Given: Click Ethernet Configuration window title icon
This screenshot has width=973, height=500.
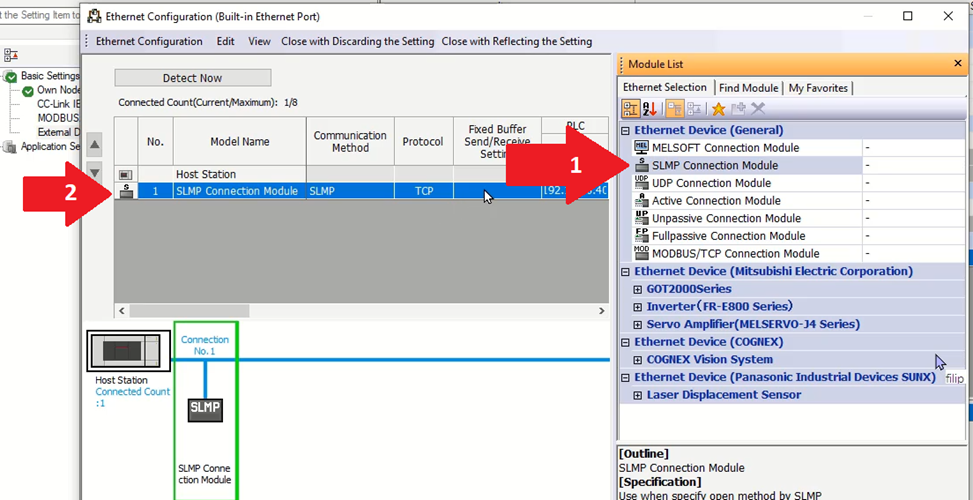Looking at the screenshot, I should 94,17.
